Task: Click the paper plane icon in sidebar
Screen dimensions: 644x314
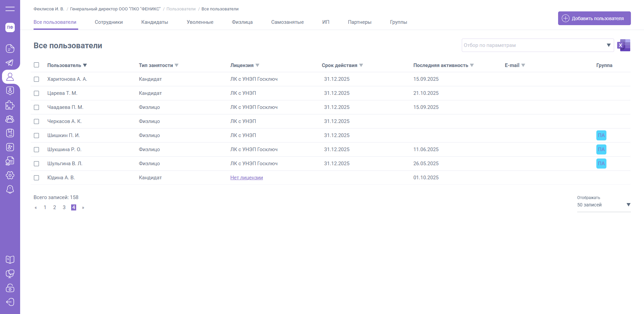Action: (x=10, y=63)
